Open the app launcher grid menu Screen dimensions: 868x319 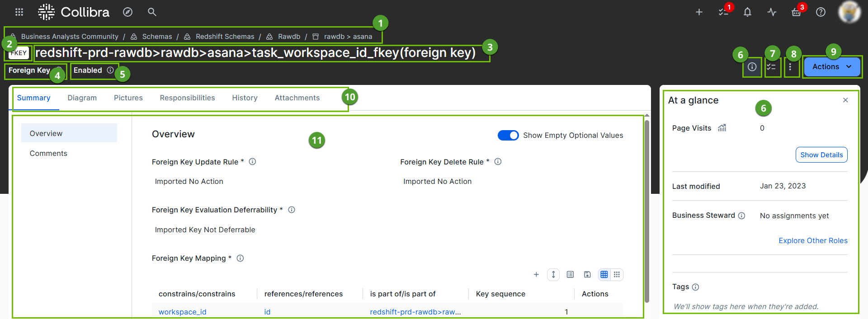19,12
